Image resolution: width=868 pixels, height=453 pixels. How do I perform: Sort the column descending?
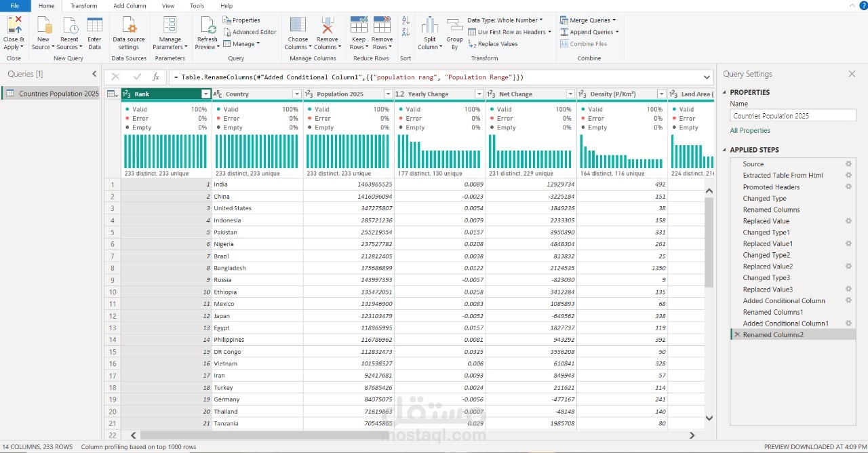pyautogui.click(x=406, y=32)
